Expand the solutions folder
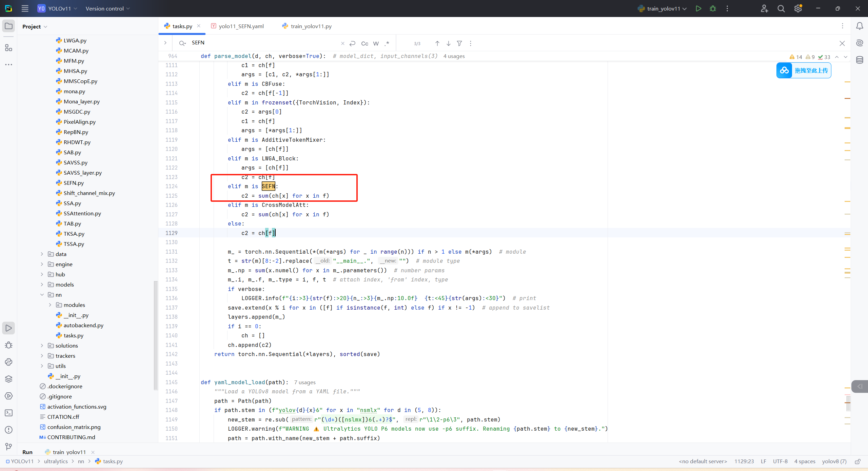 (42, 346)
